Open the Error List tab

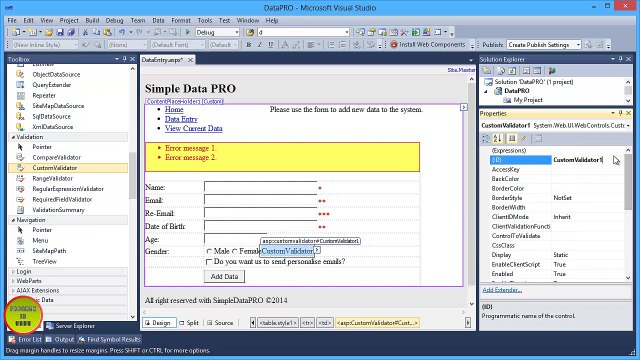click(25, 340)
